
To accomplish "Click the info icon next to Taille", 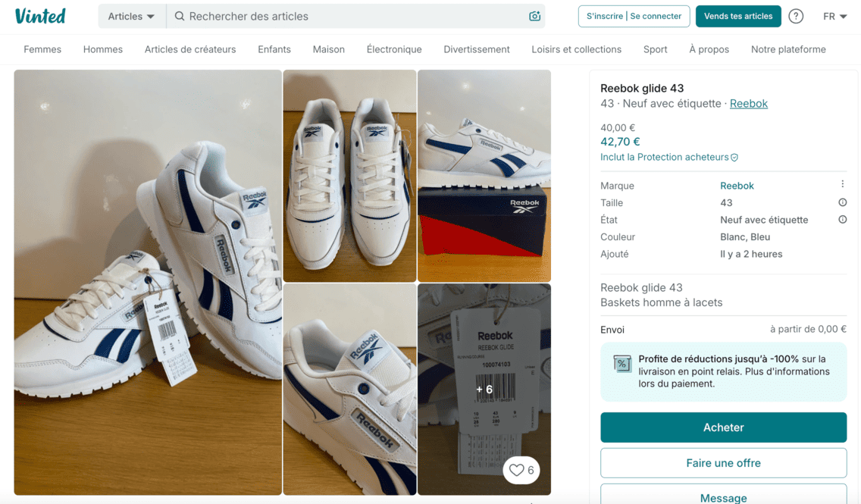I will point(841,202).
